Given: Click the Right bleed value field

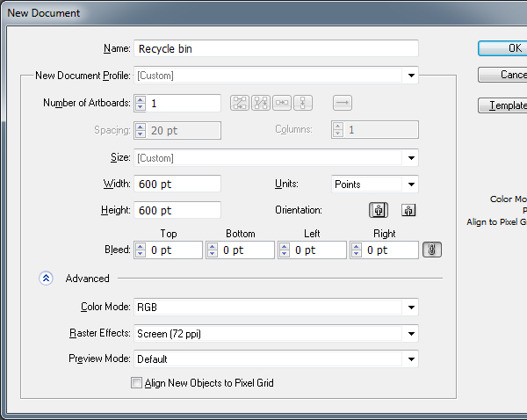Looking at the screenshot, I should pyautogui.click(x=390, y=250).
